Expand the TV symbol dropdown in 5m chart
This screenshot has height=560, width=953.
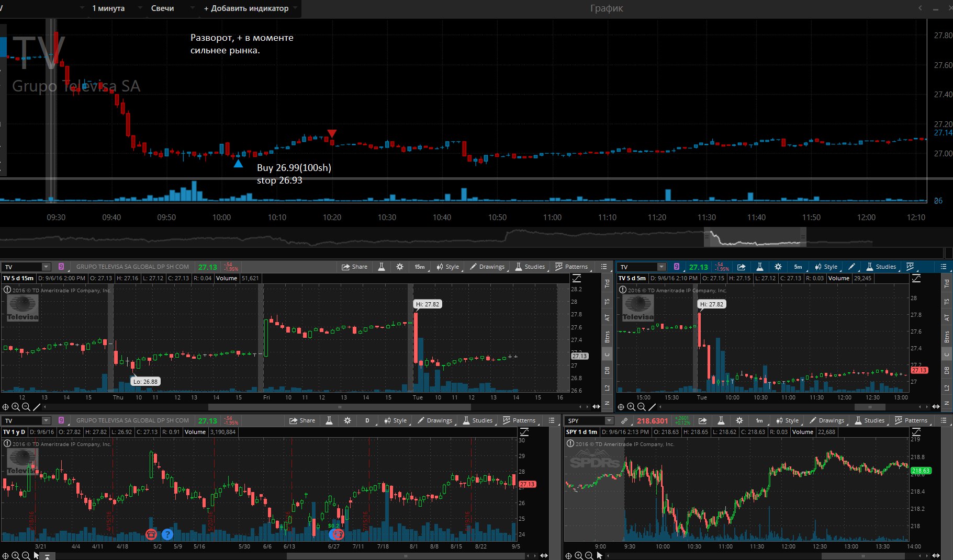coord(662,267)
